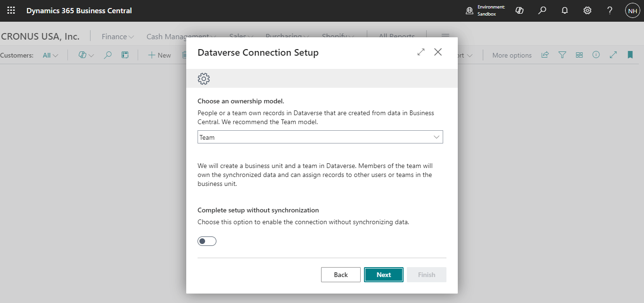Click the NH user account avatar
Image resolution: width=644 pixels, height=303 pixels.
pyautogui.click(x=632, y=10)
